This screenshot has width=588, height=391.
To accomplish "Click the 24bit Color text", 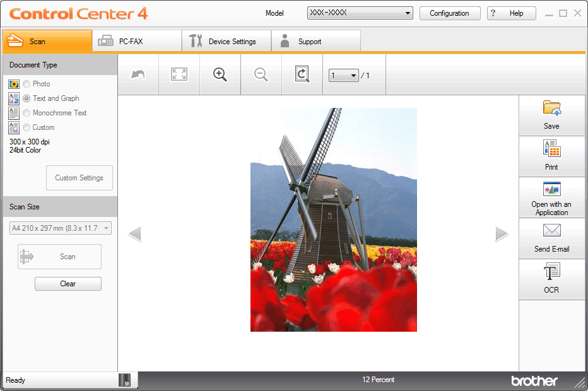I will click(25, 150).
